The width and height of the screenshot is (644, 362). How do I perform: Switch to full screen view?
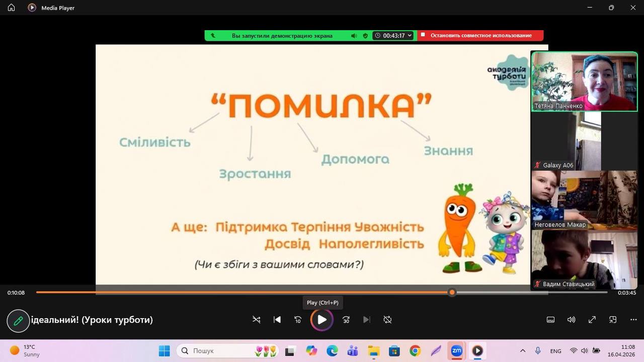coord(592,320)
